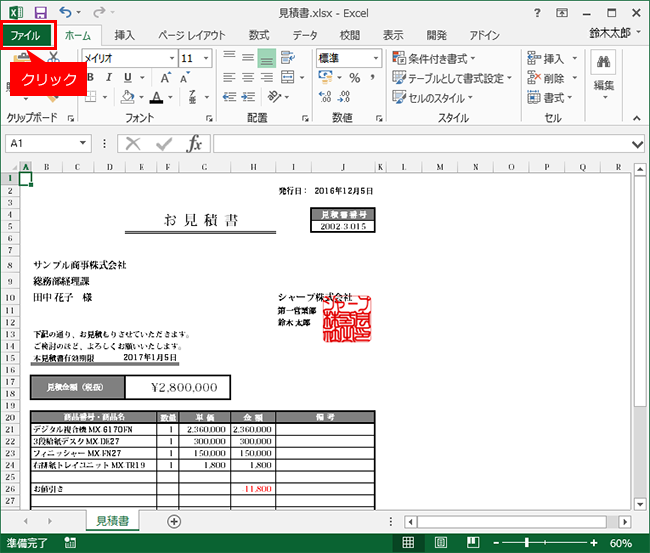Open the 鈴木太郎 account menu

pyautogui.click(x=615, y=32)
